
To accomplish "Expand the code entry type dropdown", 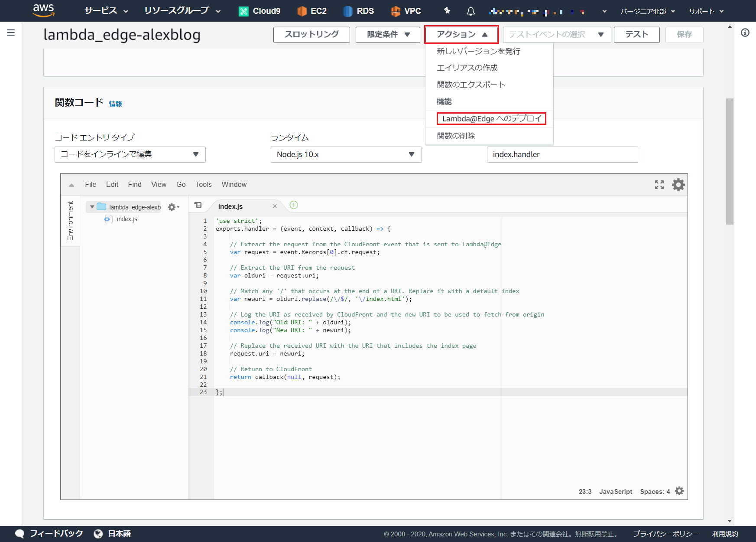I will (130, 154).
